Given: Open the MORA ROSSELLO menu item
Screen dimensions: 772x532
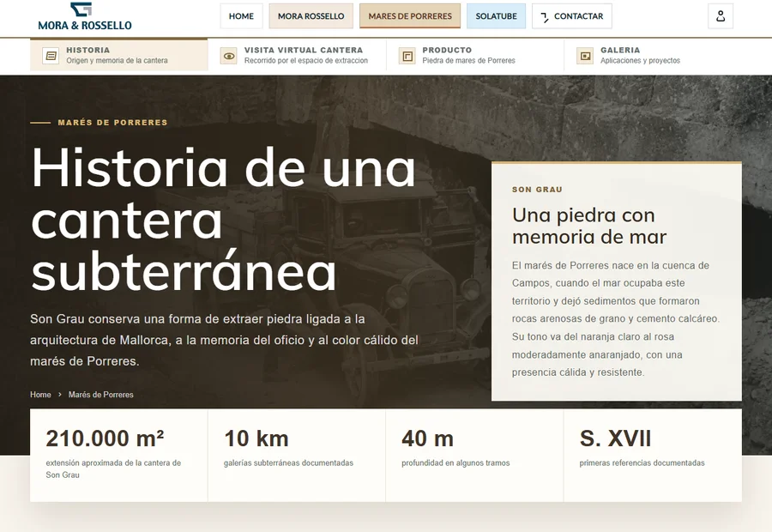Looking at the screenshot, I should 311,16.
